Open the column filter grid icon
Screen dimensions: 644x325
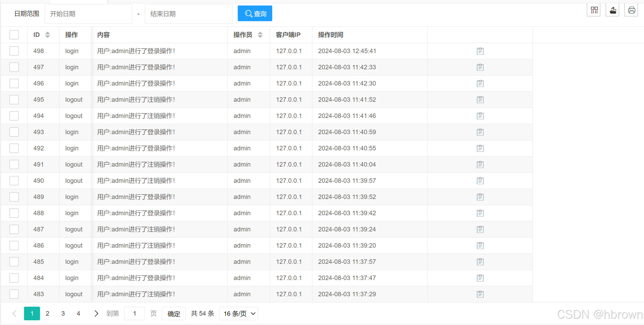(594, 10)
